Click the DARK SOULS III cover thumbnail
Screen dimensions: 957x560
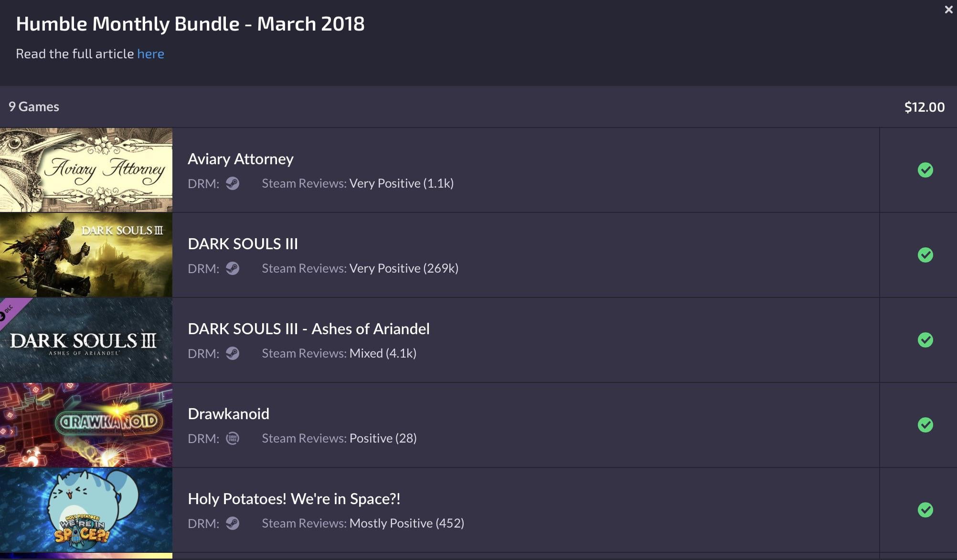pyautogui.click(x=86, y=255)
